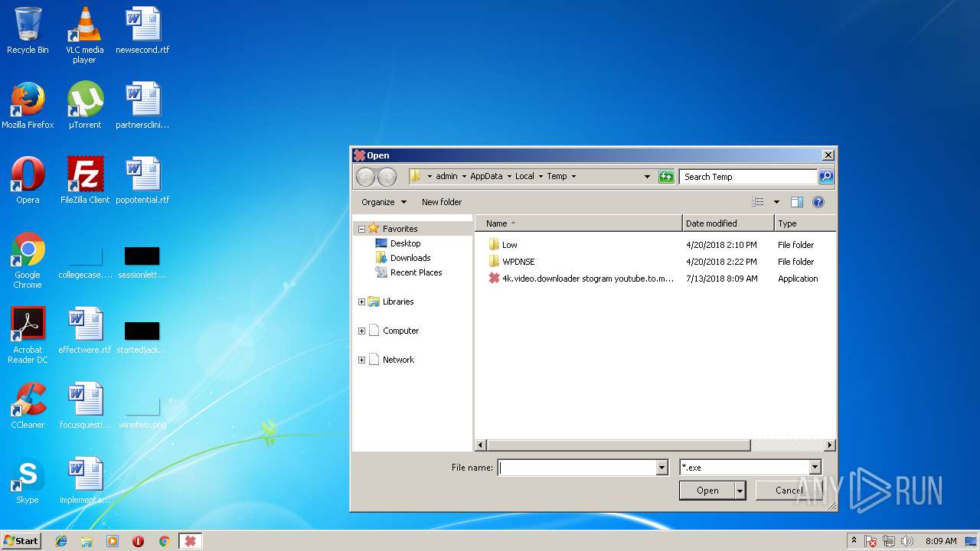Open the Recycle Bin desktop icon
The image size is (980, 551).
[x=28, y=31]
